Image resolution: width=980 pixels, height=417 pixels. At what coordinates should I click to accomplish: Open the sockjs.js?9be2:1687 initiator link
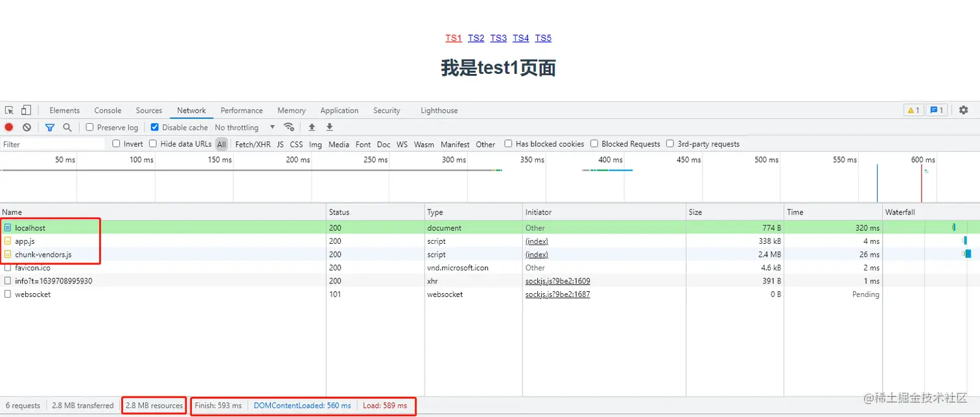(557, 294)
